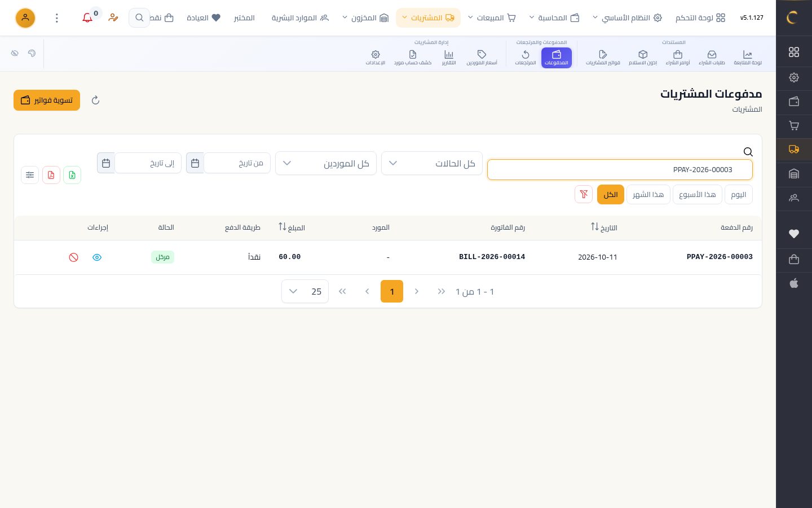The image size is (812, 508).
Task: Expand the كل الحالات status dropdown
Action: click(x=432, y=163)
